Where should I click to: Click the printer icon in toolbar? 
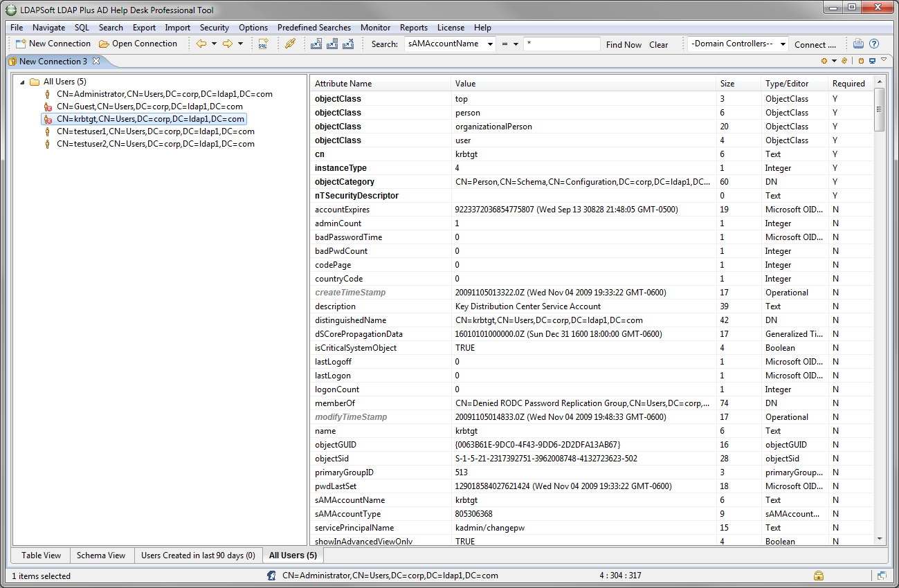pyautogui.click(x=858, y=44)
